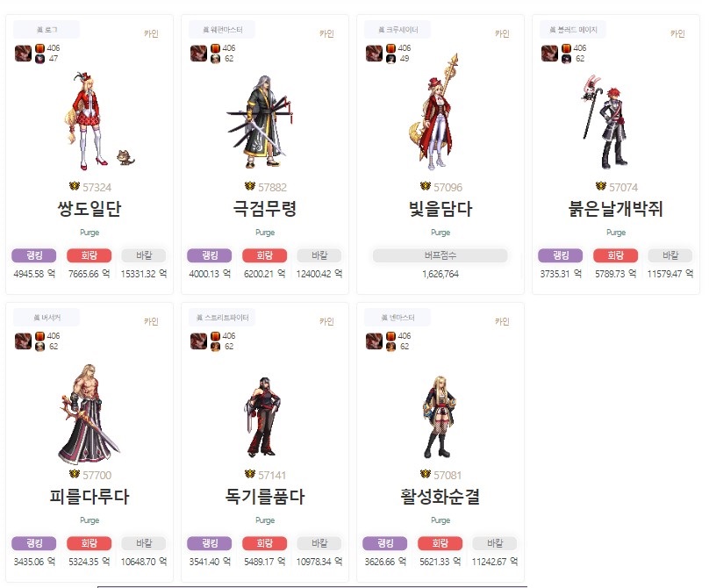Click the small 62 icon on 붉은날개박쥐 card
The width and height of the screenshot is (709, 588).
pos(567,59)
